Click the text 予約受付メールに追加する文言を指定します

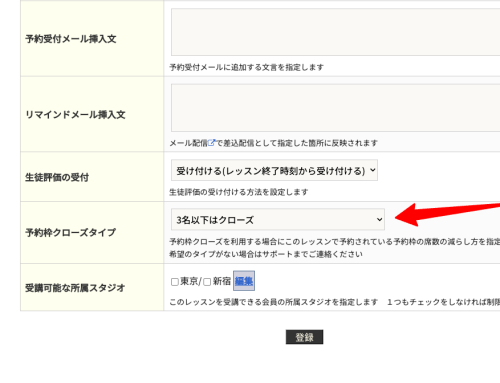pyautogui.click(x=246, y=67)
